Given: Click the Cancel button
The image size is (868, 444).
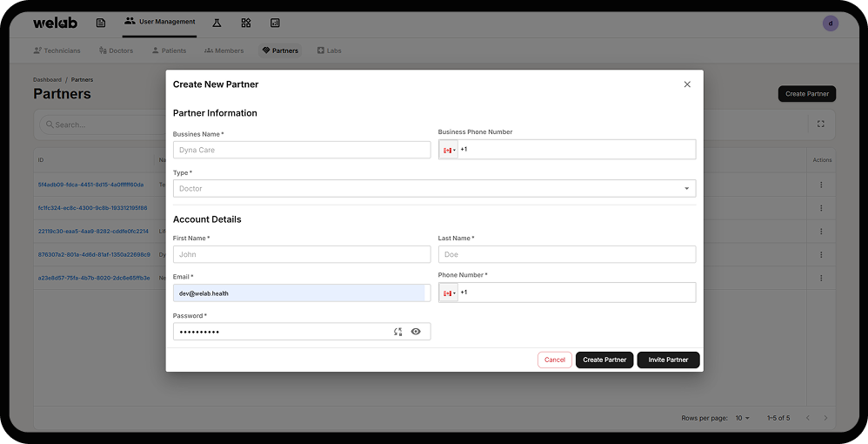Looking at the screenshot, I should click(x=555, y=360).
